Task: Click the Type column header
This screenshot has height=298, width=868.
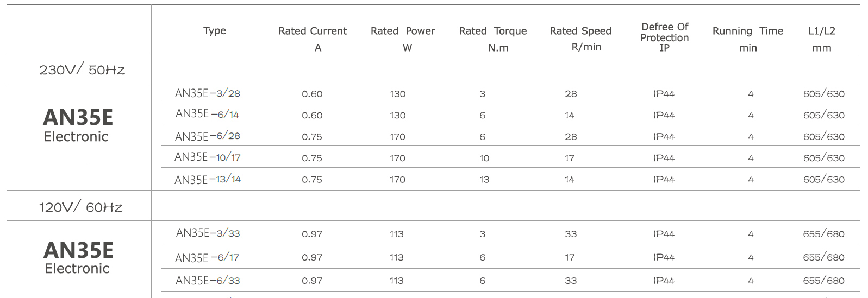Action: [x=215, y=31]
